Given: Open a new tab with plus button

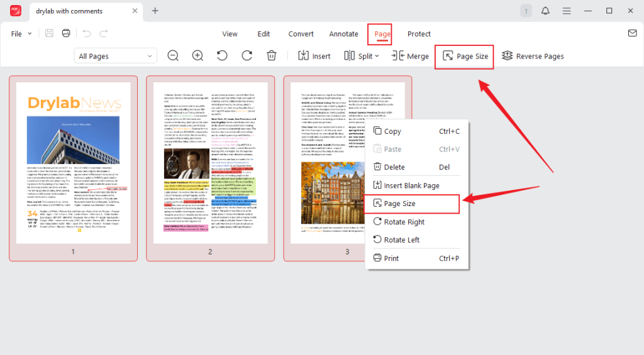Looking at the screenshot, I should [x=155, y=11].
